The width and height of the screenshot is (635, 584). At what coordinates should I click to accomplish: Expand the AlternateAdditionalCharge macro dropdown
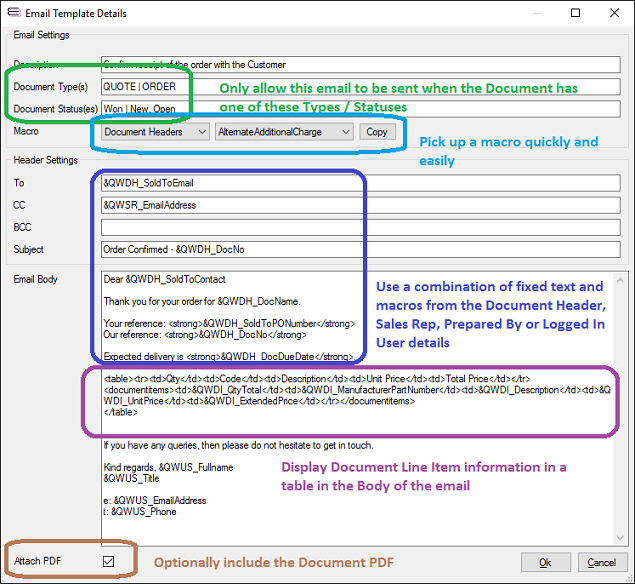point(284,132)
